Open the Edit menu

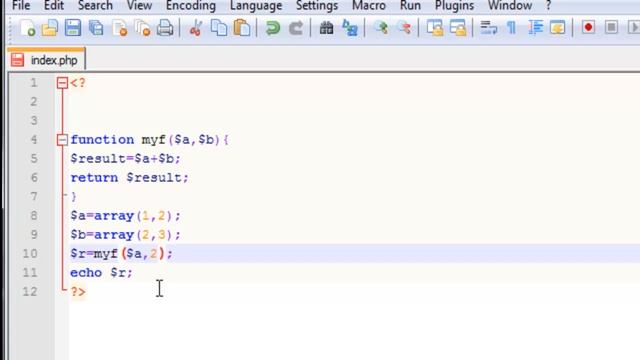tap(54, 6)
